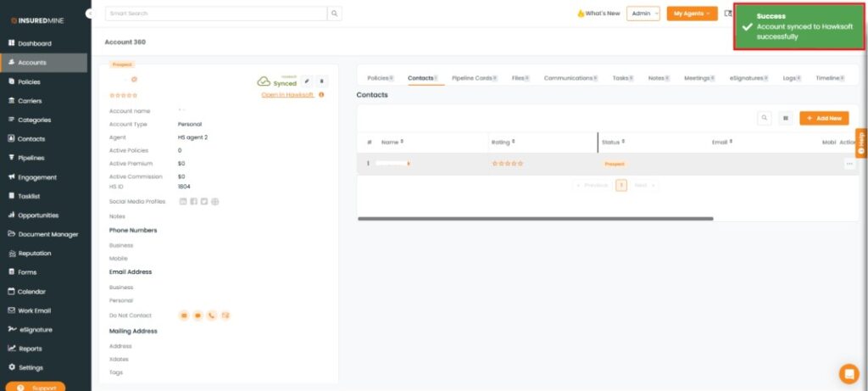Sort contacts by the Email column
This screenshot has height=391, width=868.
click(722, 142)
